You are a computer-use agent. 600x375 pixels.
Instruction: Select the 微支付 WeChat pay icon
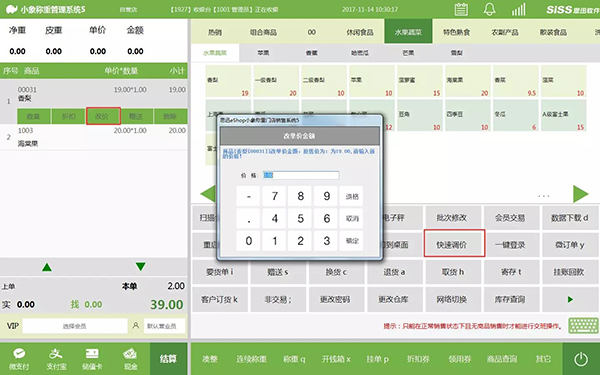pyautogui.click(x=19, y=354)
